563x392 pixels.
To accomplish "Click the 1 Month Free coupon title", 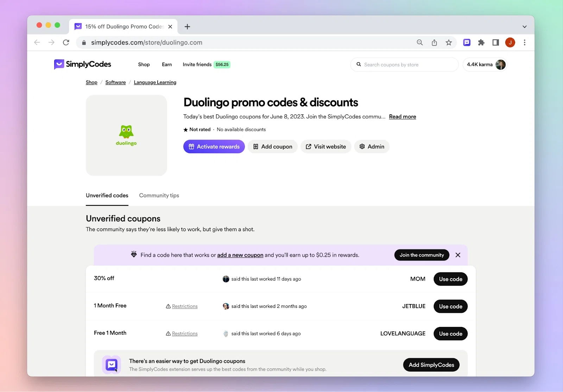I will coord(110,306).
